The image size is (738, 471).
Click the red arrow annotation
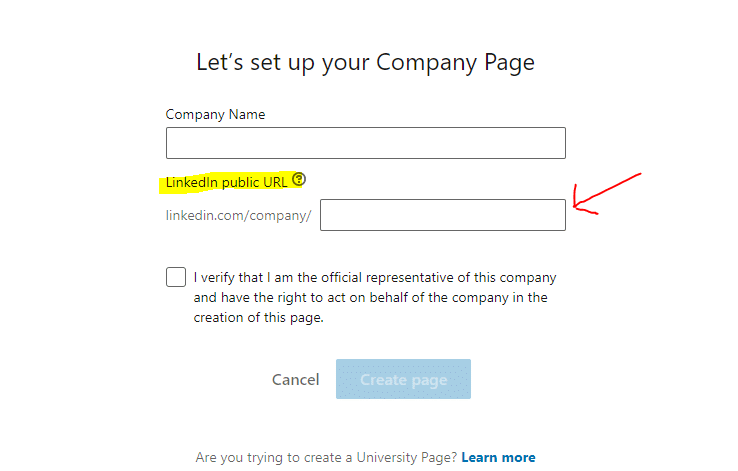pyautogui.click(x=605, y=193)
